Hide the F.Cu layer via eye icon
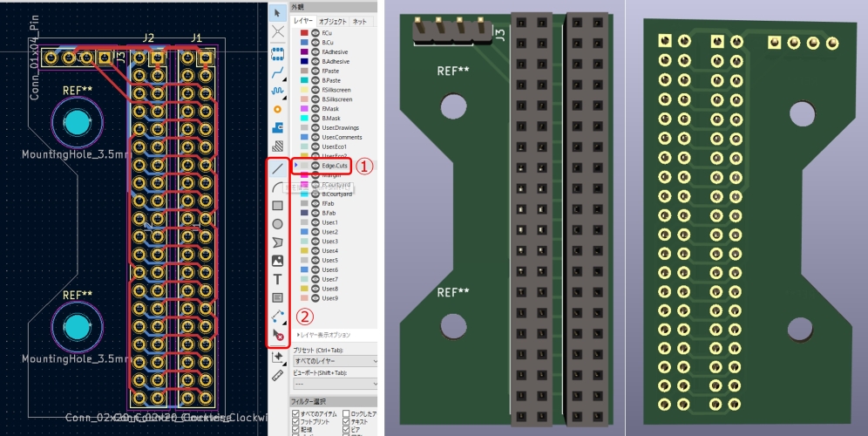 (315, 33)
